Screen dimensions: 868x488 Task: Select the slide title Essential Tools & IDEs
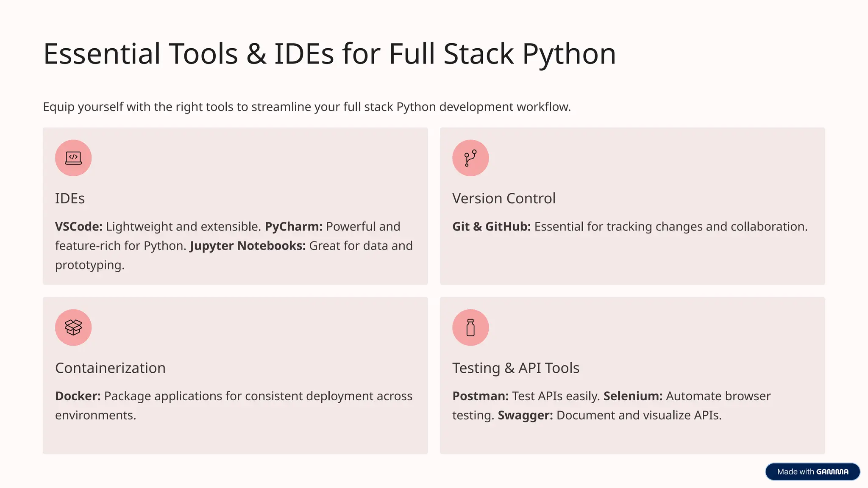click(329, 54)
